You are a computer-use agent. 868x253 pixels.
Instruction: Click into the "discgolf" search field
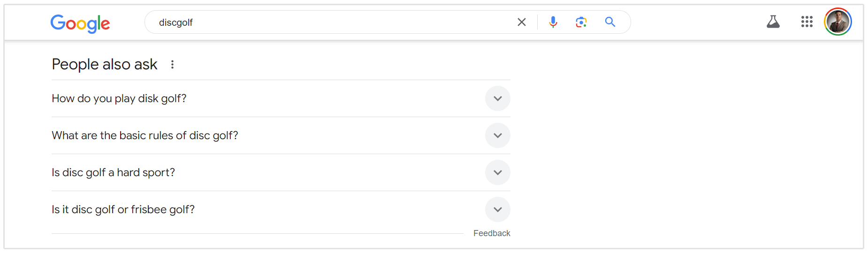tap(328, 22)
